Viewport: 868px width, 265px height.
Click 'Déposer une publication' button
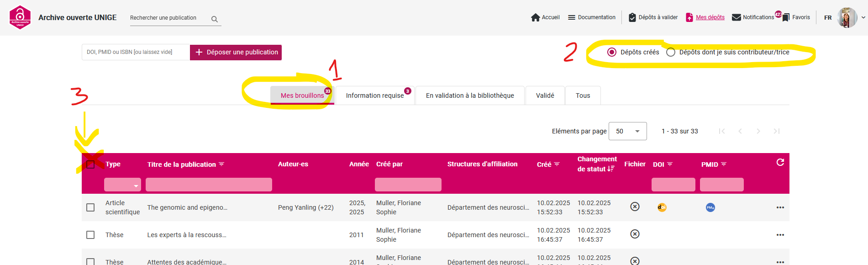(236, 53)
